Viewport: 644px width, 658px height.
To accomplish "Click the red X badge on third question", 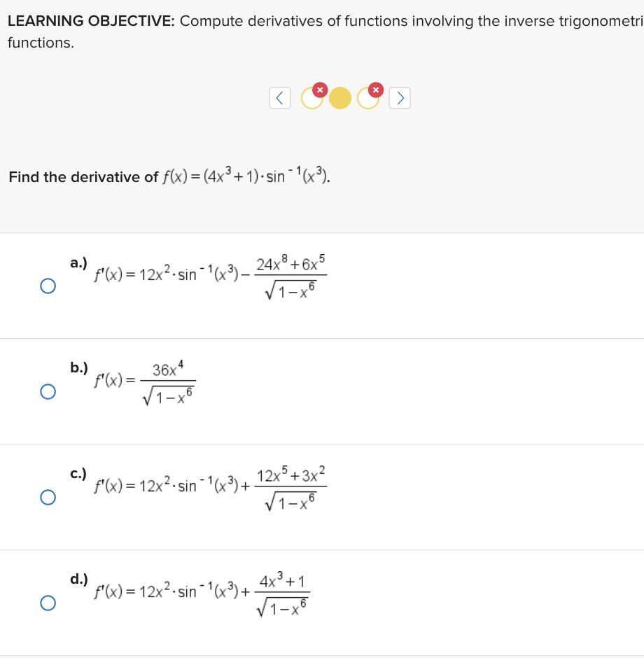I will click(x=375, y=89).
